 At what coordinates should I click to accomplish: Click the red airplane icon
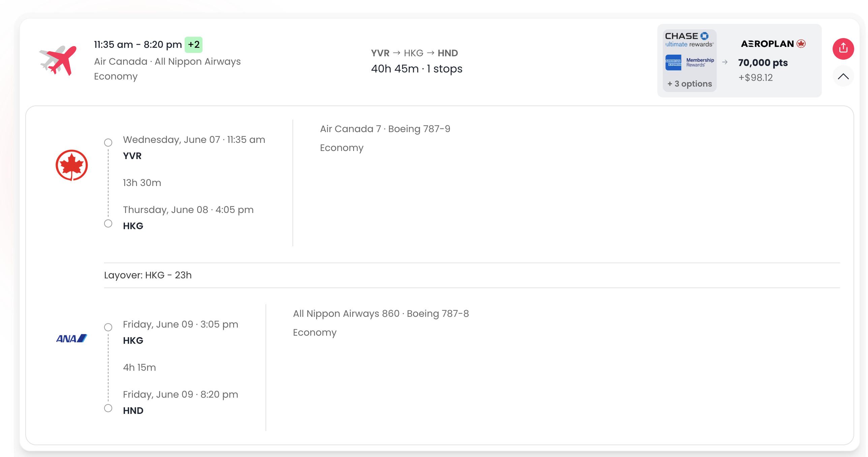[58, 61]
